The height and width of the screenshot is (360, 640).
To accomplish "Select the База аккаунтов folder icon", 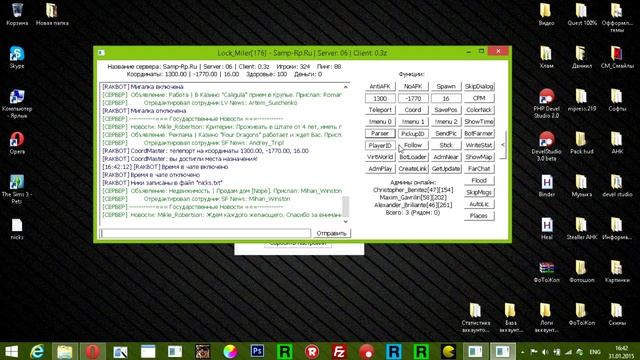I will 510,318.
